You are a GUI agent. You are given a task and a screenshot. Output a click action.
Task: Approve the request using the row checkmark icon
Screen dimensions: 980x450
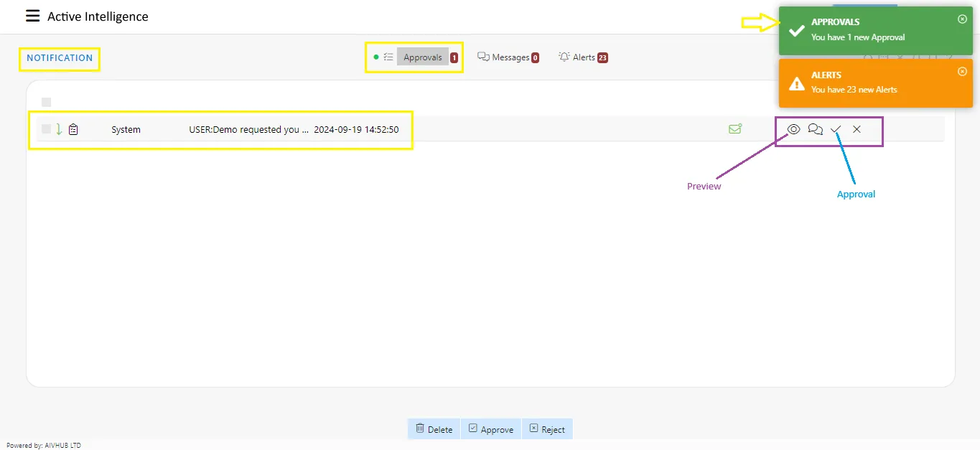[x=836, y=129]
